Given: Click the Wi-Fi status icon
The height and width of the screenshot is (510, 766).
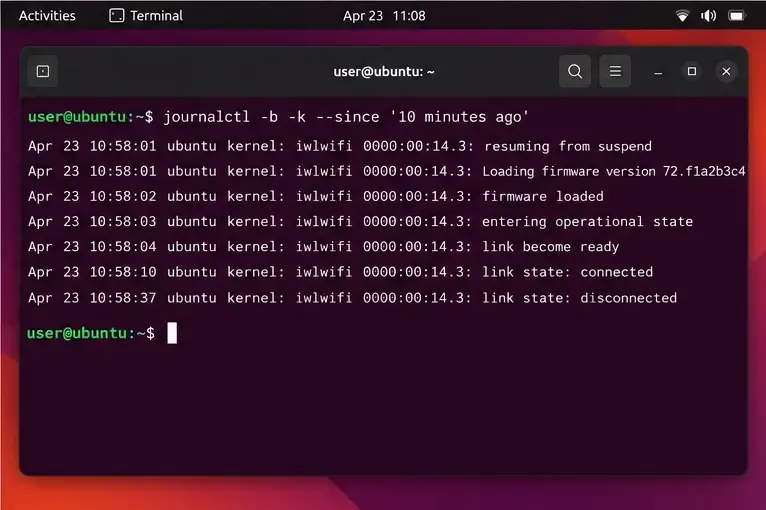Looking at the screenshot, I should [x=682, y=16].
